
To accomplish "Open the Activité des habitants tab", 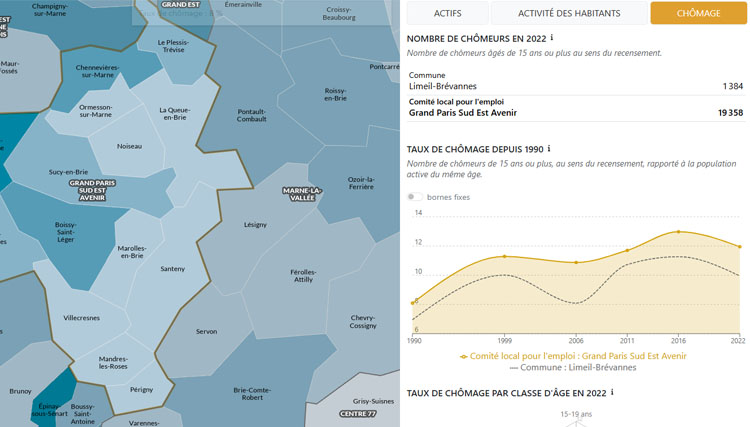I will pos(569,13).
